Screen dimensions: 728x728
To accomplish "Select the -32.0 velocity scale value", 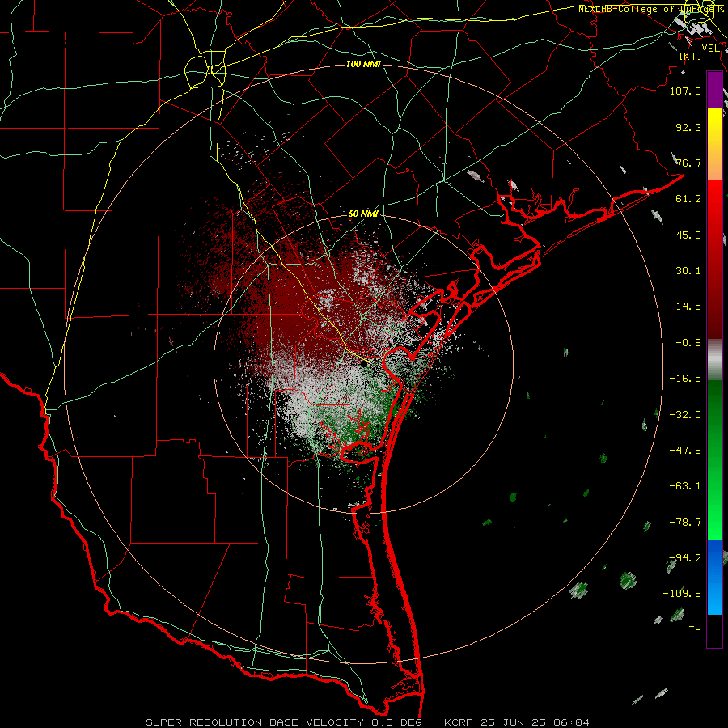I will point(685,415).
